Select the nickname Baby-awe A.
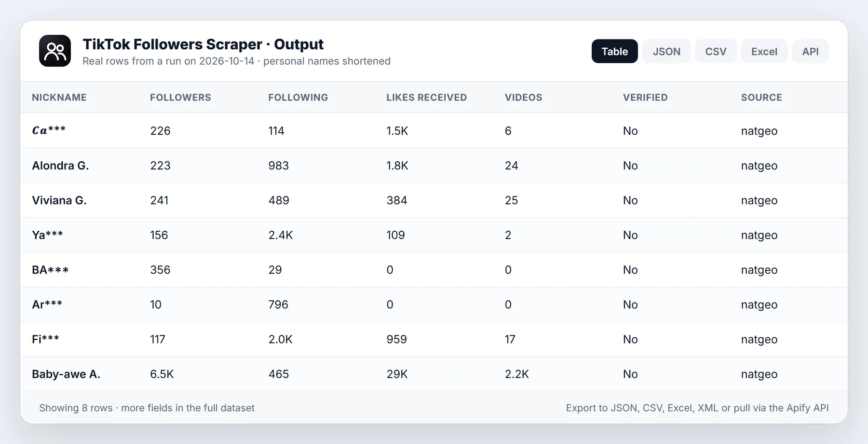Image resolution: width=868 pixels, height=444 pixels. pos(66,374)
